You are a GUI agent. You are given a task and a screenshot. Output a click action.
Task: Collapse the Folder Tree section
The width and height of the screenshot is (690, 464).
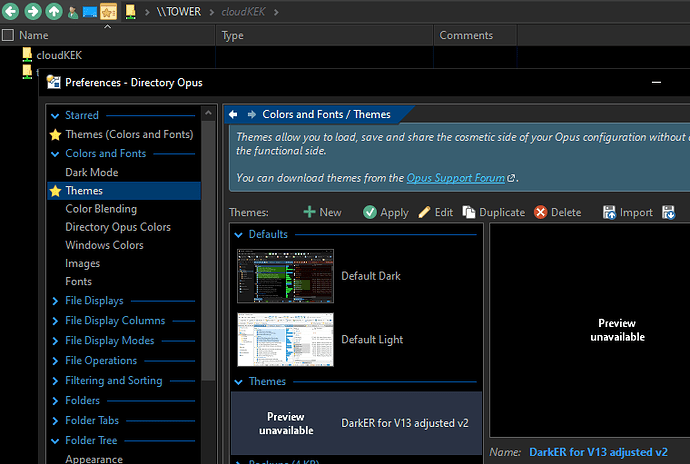(55, 441)
